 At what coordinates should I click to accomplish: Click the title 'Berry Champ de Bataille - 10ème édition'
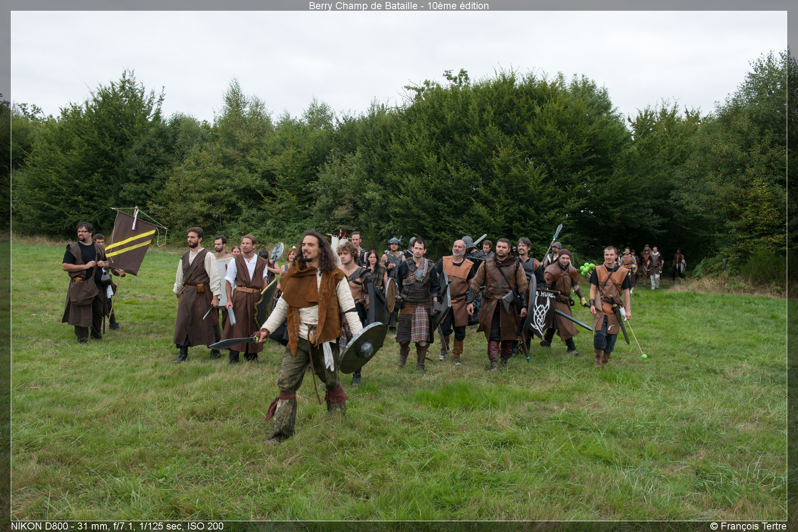pyautogui.click(x=399, y=6)
